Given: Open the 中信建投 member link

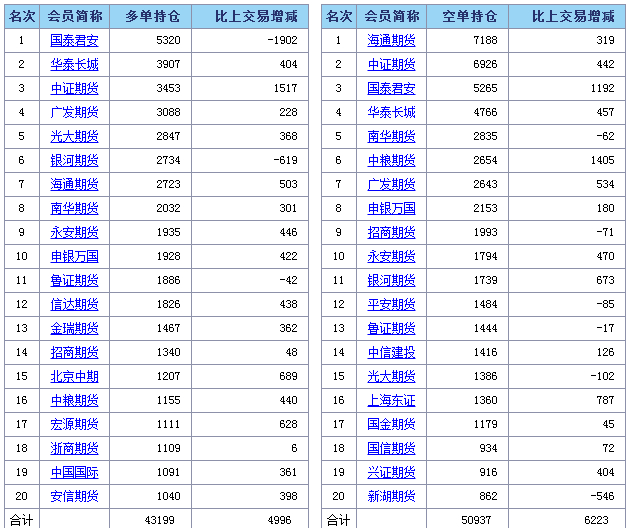Looking at the screenshot, I should [x=391, y=352].
